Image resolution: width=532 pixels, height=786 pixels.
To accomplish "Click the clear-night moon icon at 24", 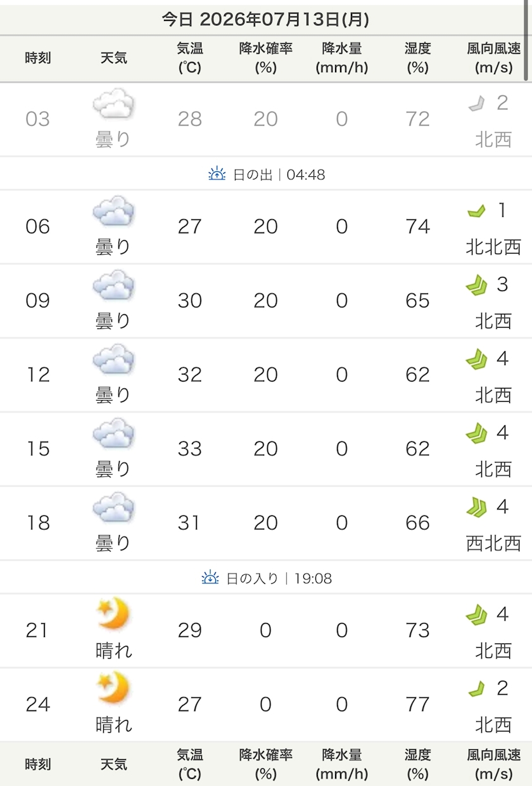I will [x=113, y=689].
